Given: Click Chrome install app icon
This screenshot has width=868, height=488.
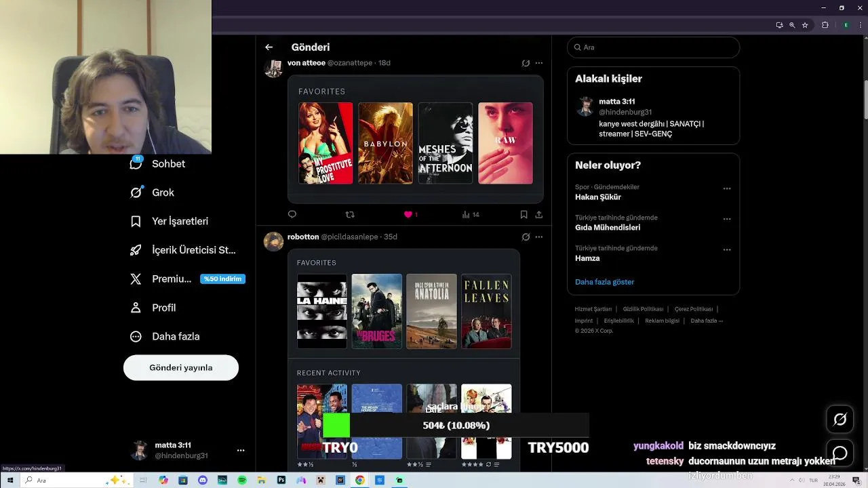Looking at the screenshot, I should click(779, 25).
